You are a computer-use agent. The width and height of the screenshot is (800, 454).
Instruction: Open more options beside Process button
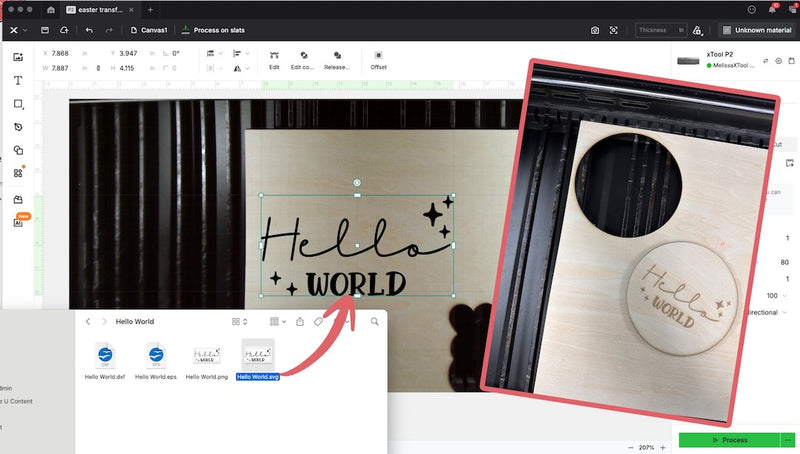pyautogui.click(x=788, y=440)
